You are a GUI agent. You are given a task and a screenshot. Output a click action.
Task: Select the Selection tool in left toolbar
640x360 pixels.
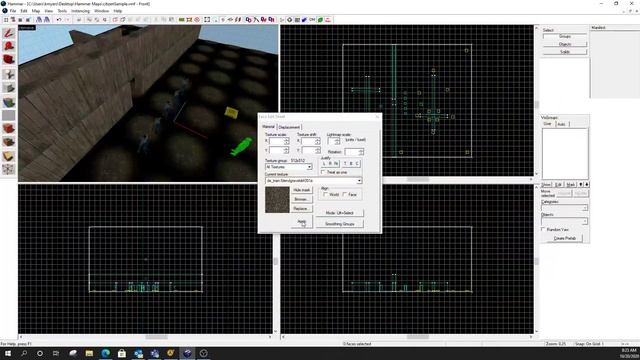point(9,33)
